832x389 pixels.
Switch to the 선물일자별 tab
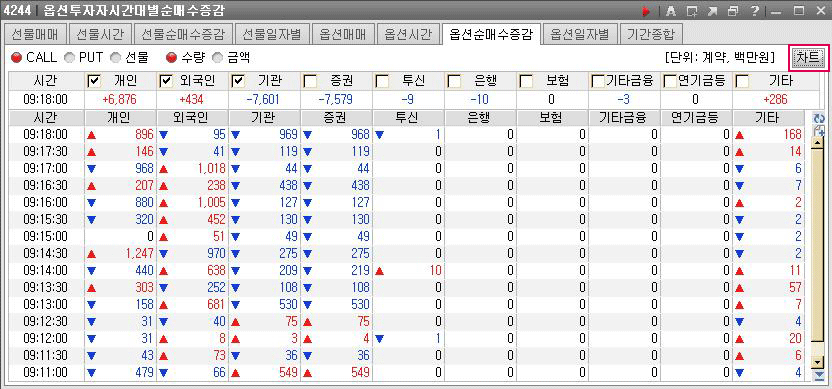click(272, 34)
